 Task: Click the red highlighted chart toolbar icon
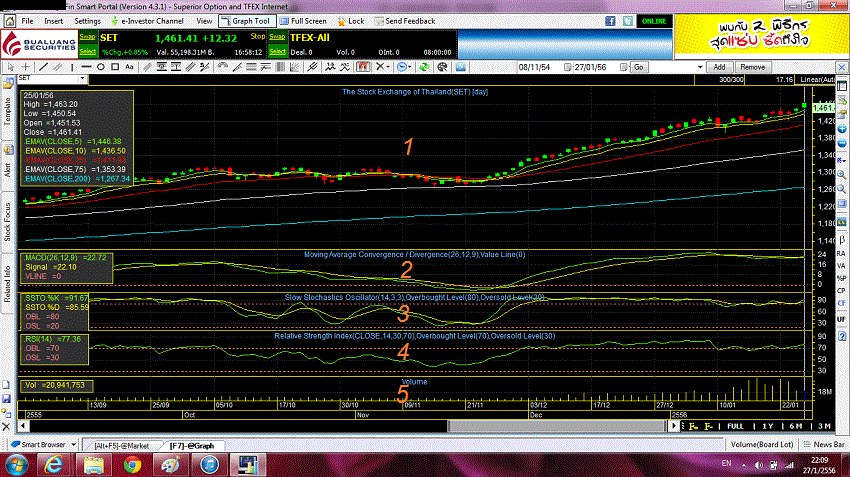click(x=363, y=67)
